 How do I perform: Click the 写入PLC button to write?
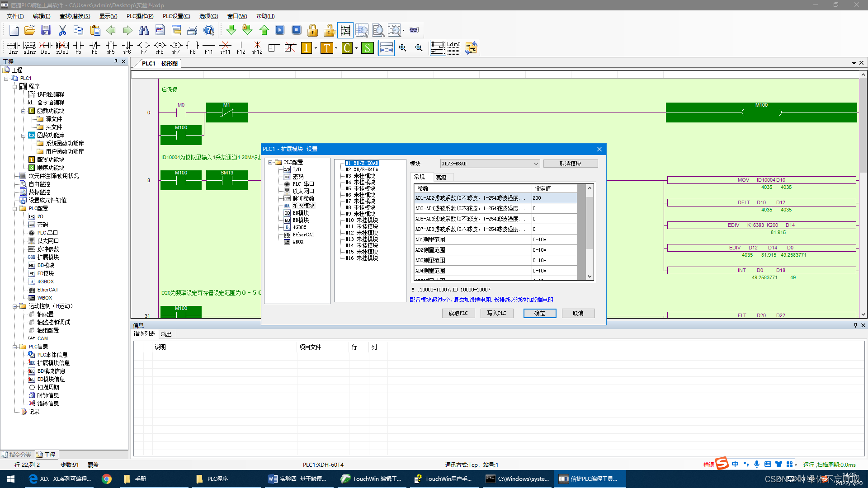pos(496,313)
